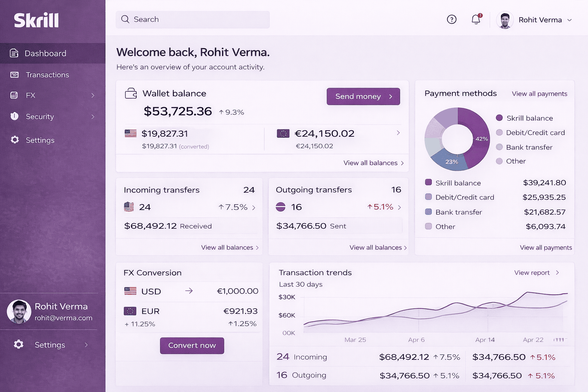Click the EUR flag in FX Conversion

point(130,311)
